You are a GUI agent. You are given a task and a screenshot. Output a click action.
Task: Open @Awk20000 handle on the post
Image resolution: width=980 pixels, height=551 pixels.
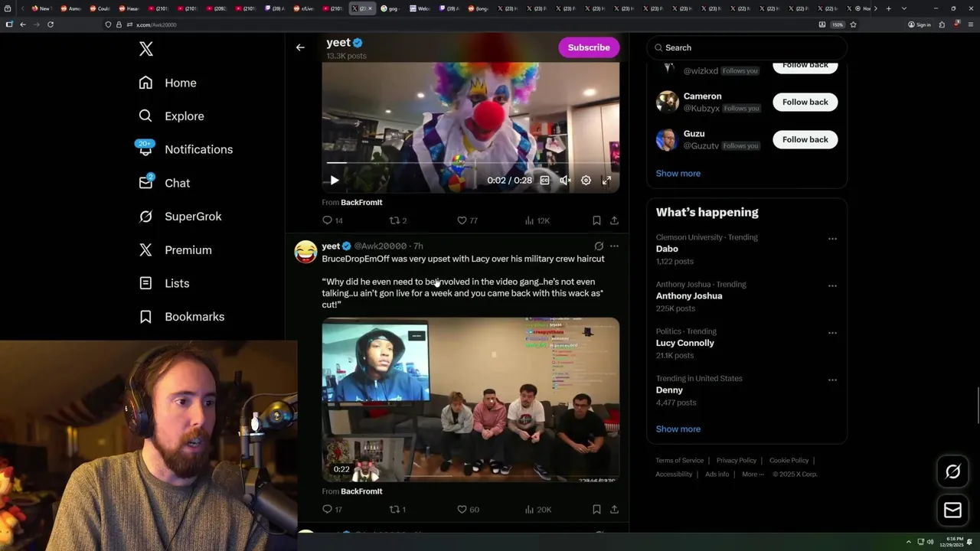[x=381, y=246]
